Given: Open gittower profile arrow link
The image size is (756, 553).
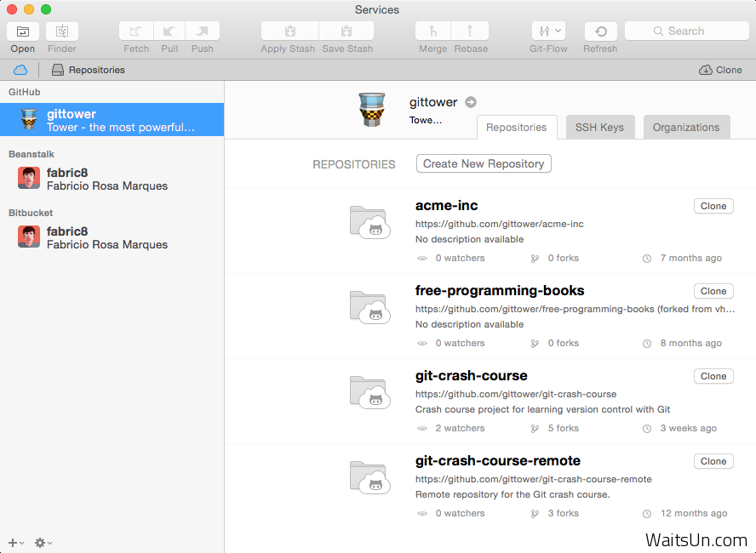Looking at the screenshot, I should click(x=471, y=102).
